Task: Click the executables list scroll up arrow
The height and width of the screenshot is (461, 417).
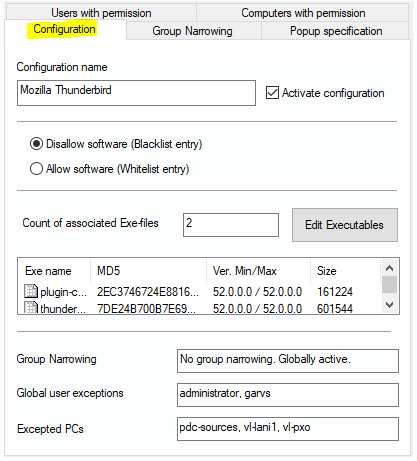Action: click(x=389, y=268)
